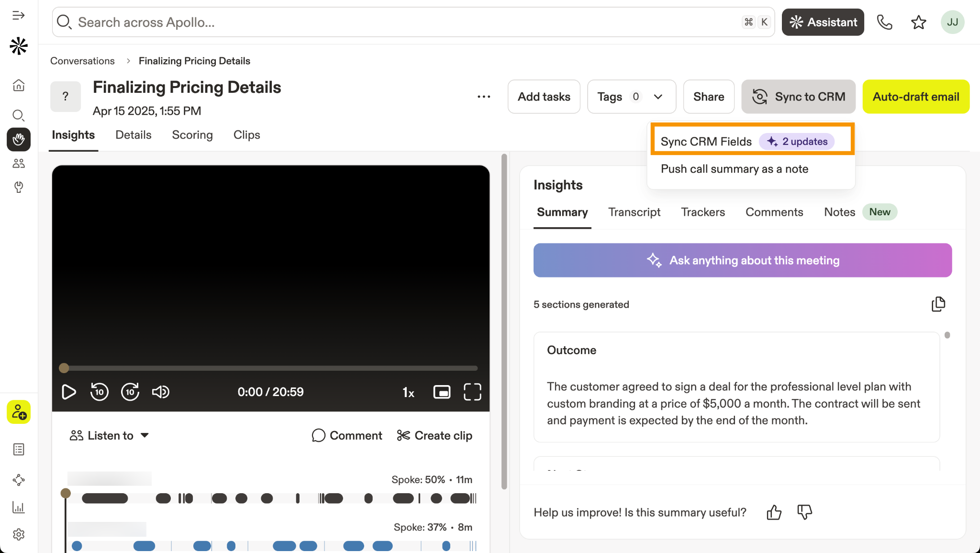Click Ask anything about this meeting
980x553 pixels.
click(743, 260)
